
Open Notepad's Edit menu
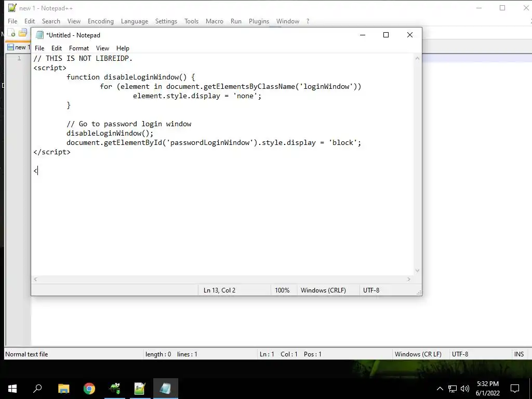pos(56,48)
